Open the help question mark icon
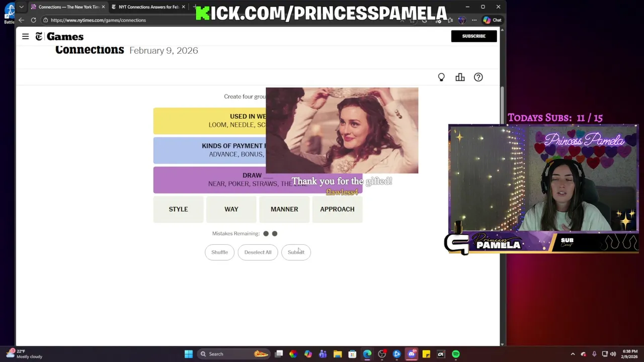The width and height of the screenshot is (644, 362). click(x=478, y=77)
